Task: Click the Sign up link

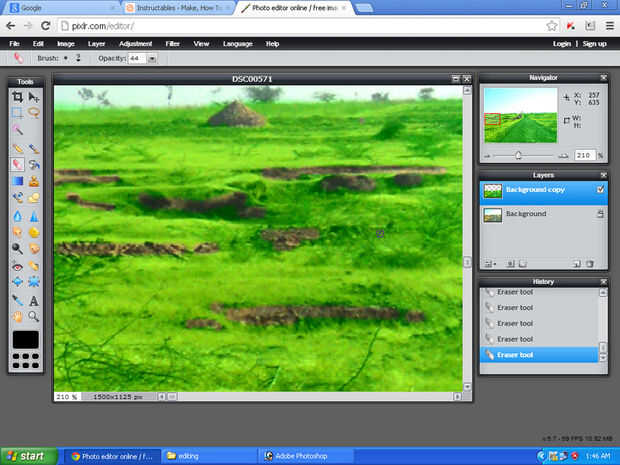Action: [x=594, y=44]
